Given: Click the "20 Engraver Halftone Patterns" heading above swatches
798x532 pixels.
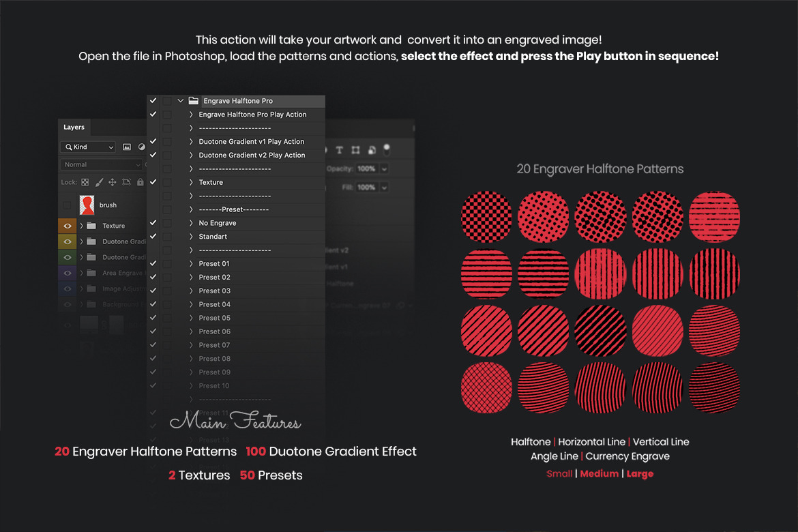Looking at the screenshot, I should tap(600, 169).
